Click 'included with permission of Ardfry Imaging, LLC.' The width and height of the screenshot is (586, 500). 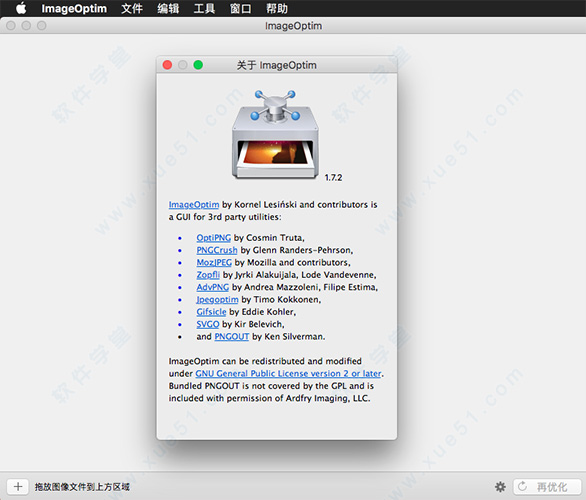[269, 398]
